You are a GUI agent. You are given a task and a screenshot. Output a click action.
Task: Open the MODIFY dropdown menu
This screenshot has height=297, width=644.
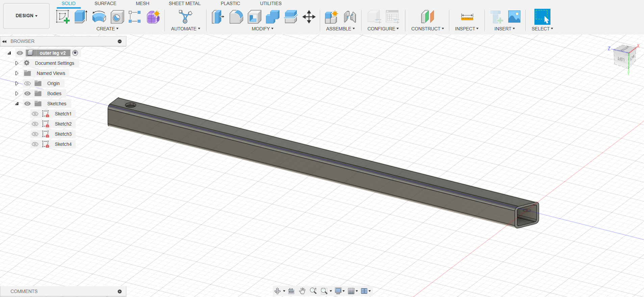[x=262, y=29]
